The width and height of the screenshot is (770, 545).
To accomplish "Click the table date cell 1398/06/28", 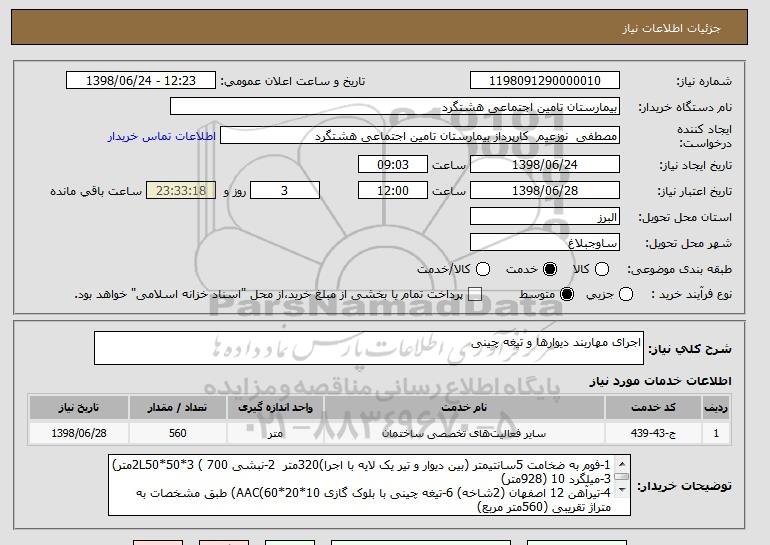I will click(x=79, y=433).
